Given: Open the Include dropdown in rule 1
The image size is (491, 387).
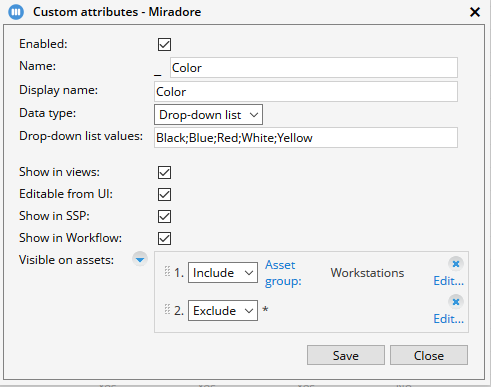Looking at the screenshot, I should (223, 273).
